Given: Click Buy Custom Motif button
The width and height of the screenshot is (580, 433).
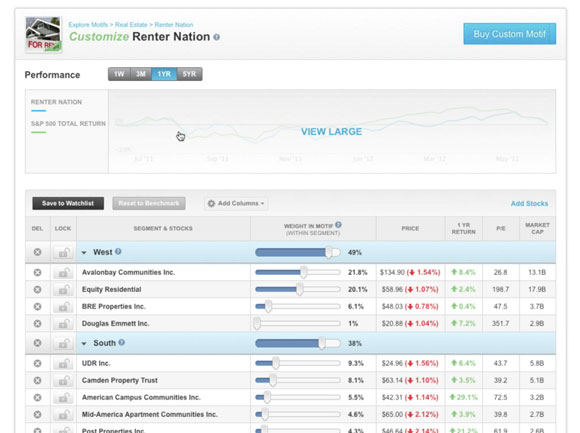Looking at the screenshot, I should (509, 34).
